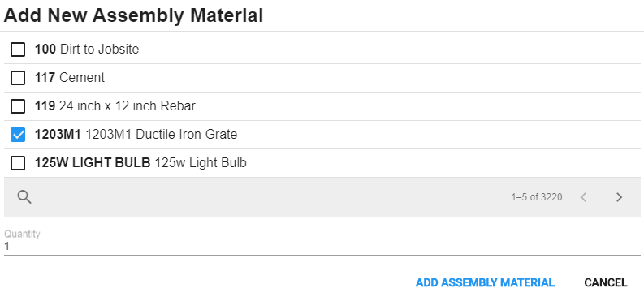Go to next page of materials
The image size is (644, 297).
pyautogui.click(x=620, y=197)
